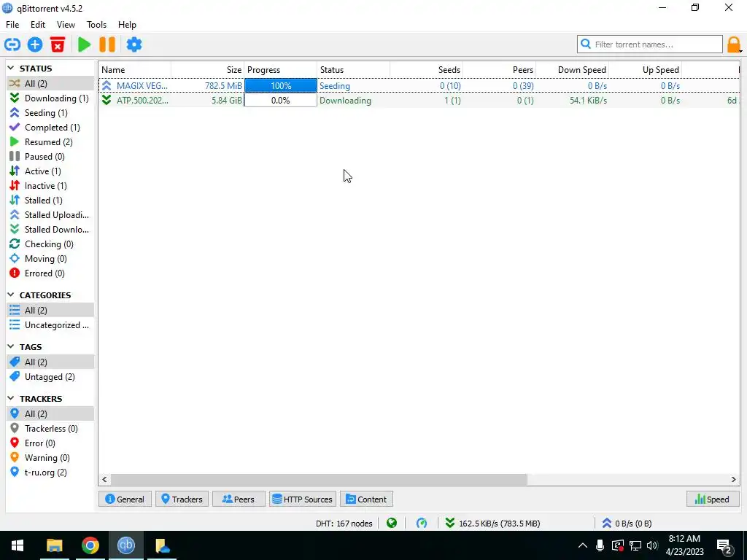Open the Peers tab
747x560 pixels.
tap(239, 499)
